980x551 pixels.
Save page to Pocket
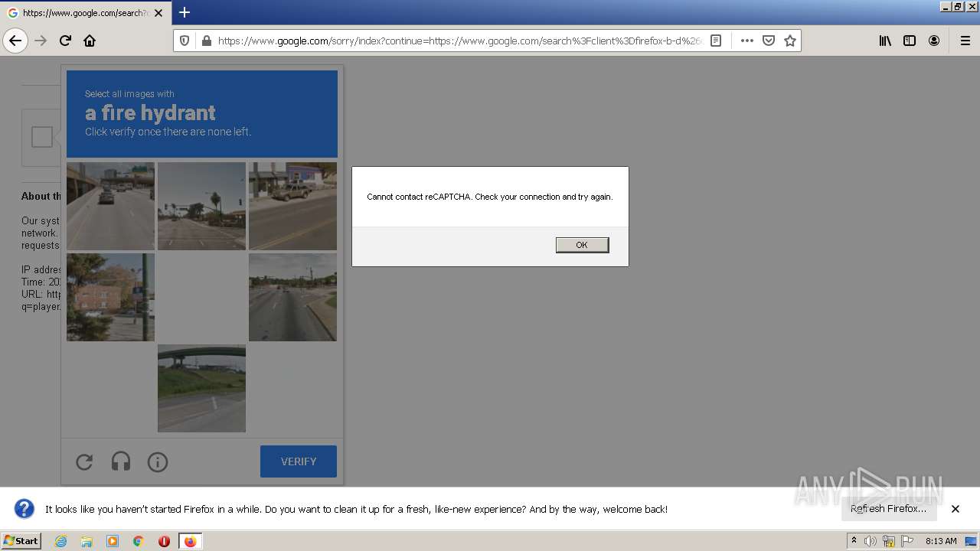coord(769,41)
